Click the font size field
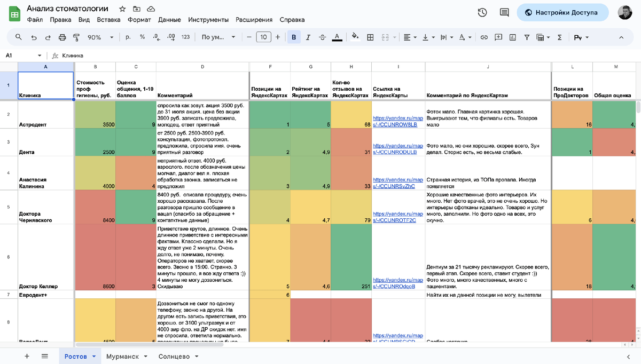 pos(263,37)
